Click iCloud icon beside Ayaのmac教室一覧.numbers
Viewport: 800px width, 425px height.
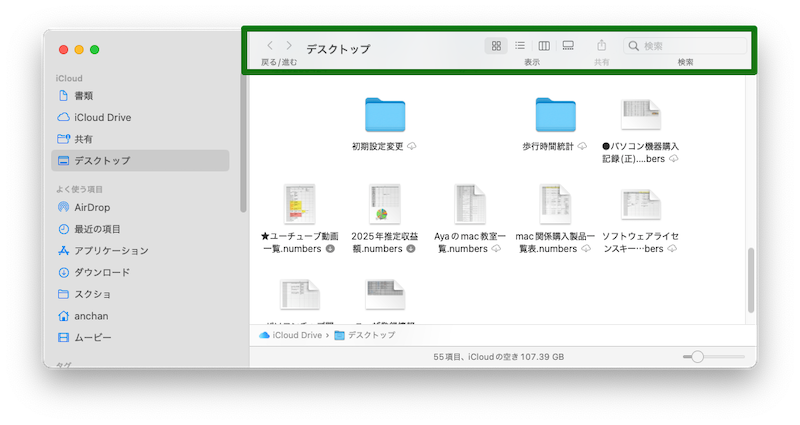(496, 249)
